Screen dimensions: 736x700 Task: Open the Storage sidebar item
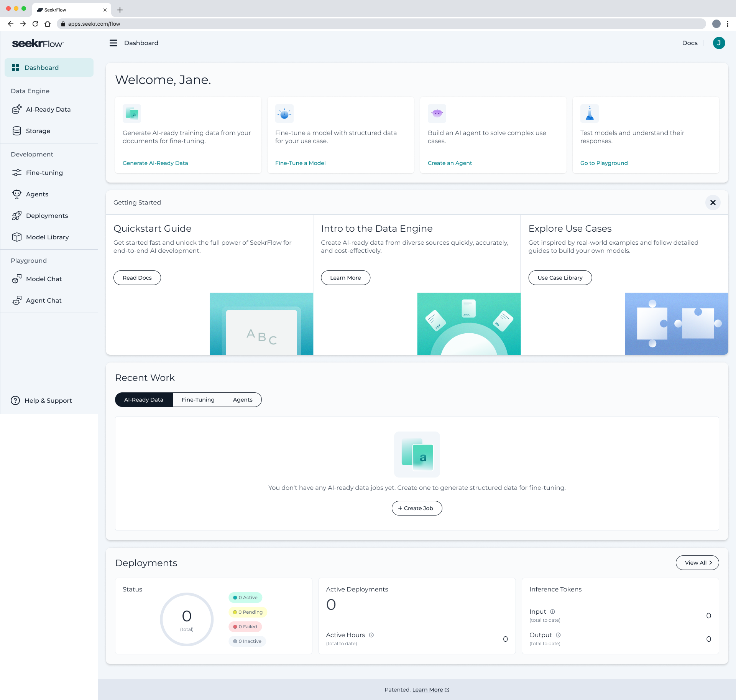(49, 131)
